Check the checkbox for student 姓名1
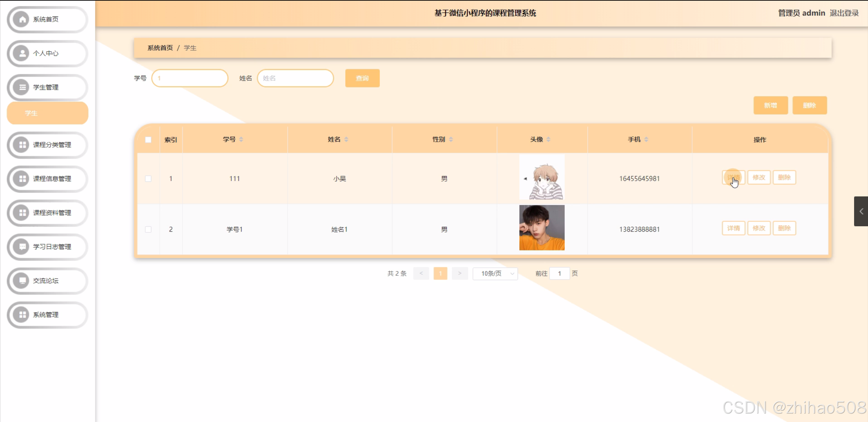This screenshot has width=868, height=422. [148, 229]
